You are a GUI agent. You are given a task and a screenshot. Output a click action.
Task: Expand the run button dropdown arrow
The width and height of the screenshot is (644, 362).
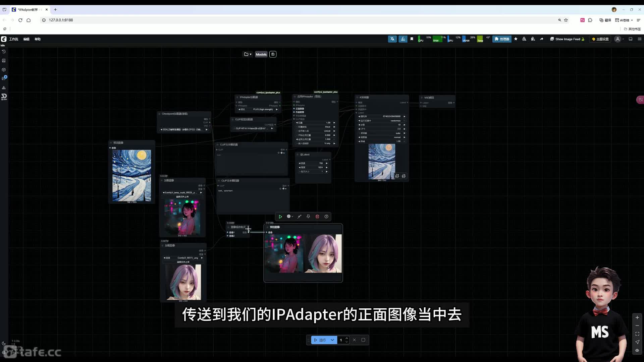click(332, 340)
